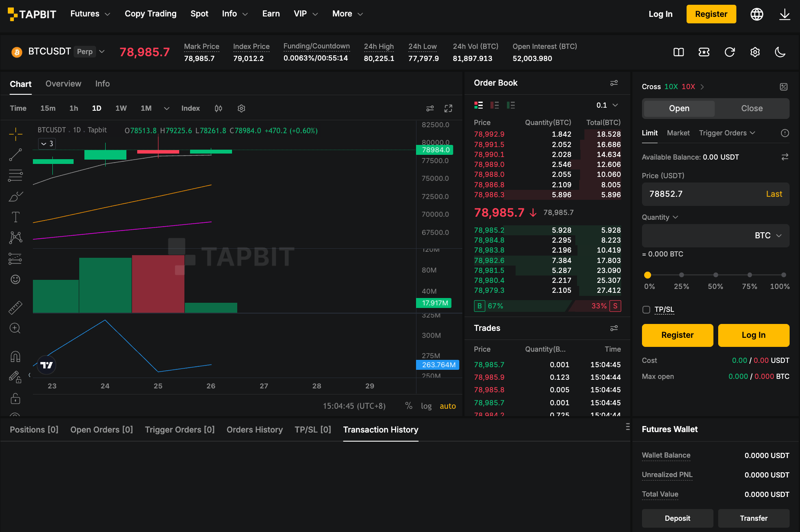This screenshot has width=800, height=532.
Task: Select the text annotation tool
Action: point(16,217)
